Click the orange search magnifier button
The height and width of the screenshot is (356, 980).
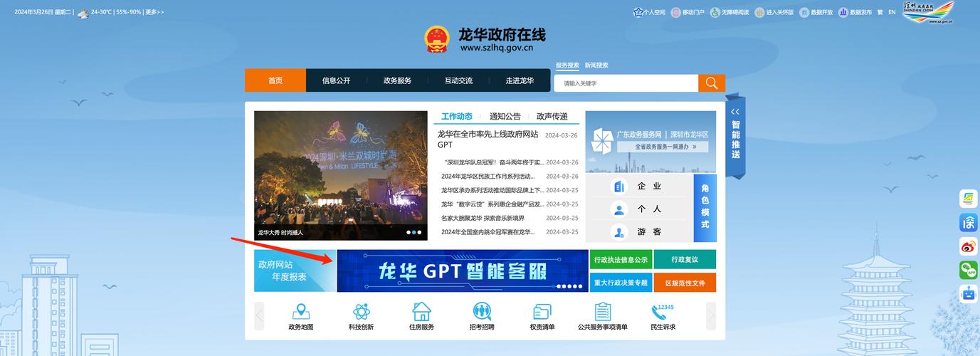tap(711, 83)
